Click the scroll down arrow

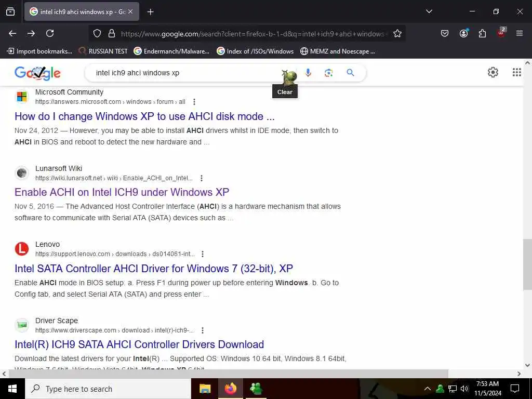click(527, 365)
